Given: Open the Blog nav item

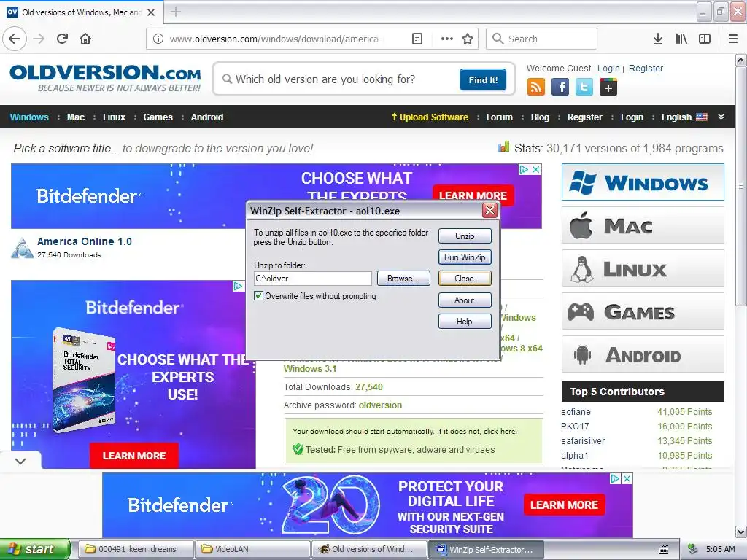Looking at the screenshot, I should pos(541,117).
